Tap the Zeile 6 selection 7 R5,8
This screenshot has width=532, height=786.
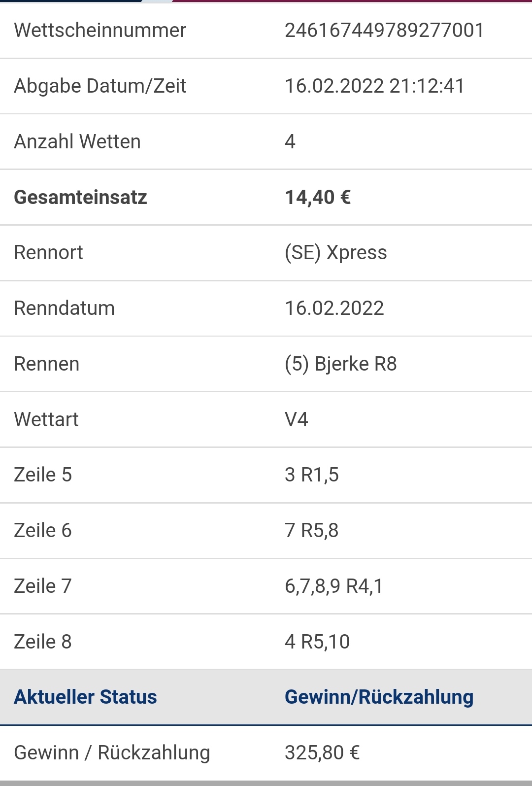(312, 531)
